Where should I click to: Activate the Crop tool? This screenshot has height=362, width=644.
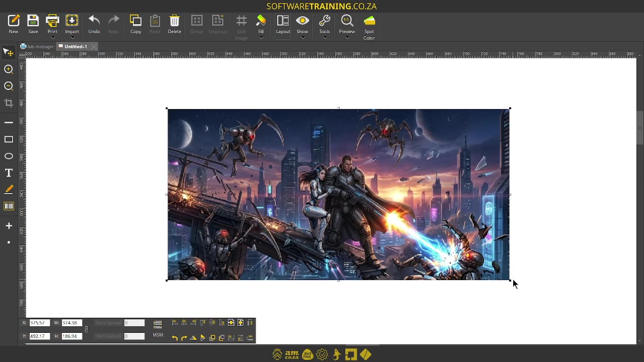click(x=9, y=103)
